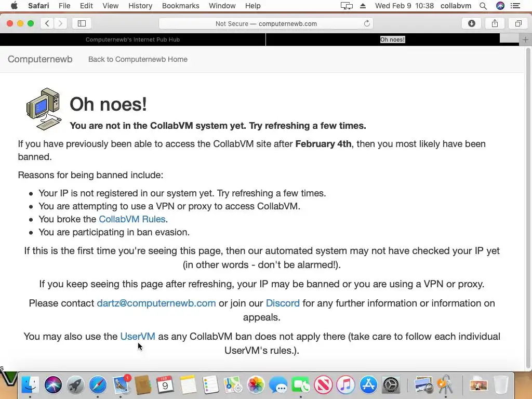
Task: Open Finder from the Dock
Action: 30,385
